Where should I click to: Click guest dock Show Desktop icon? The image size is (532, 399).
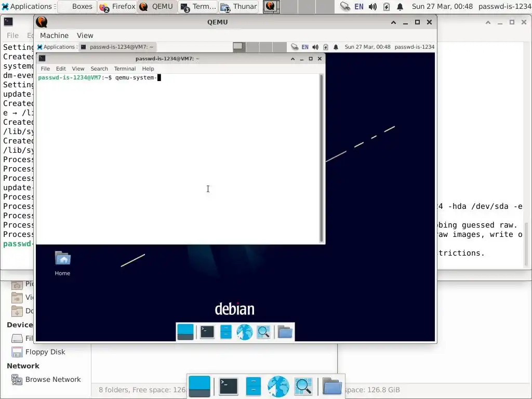(185, 332)
